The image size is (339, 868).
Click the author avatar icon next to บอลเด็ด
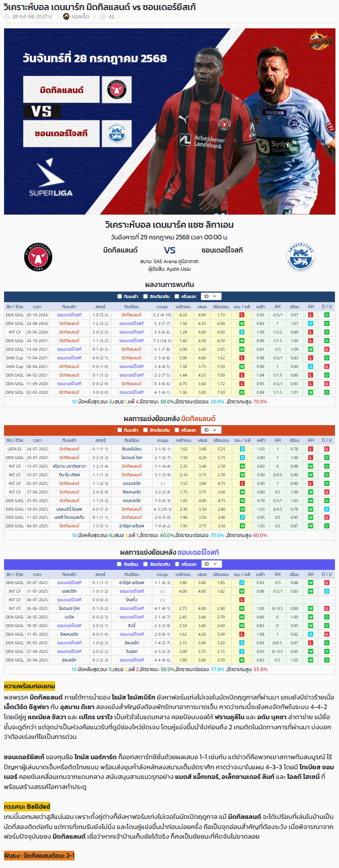tap(66, 17)
